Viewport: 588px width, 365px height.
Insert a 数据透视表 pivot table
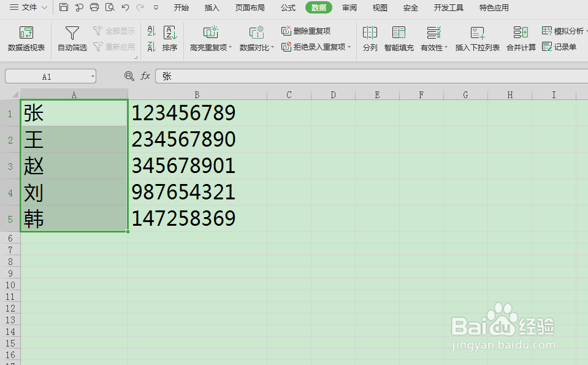coord(26,39)
